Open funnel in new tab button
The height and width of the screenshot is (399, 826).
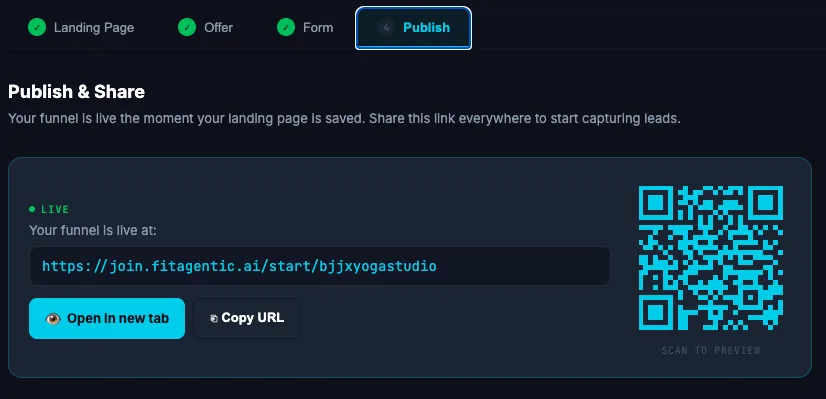point(107,318)
